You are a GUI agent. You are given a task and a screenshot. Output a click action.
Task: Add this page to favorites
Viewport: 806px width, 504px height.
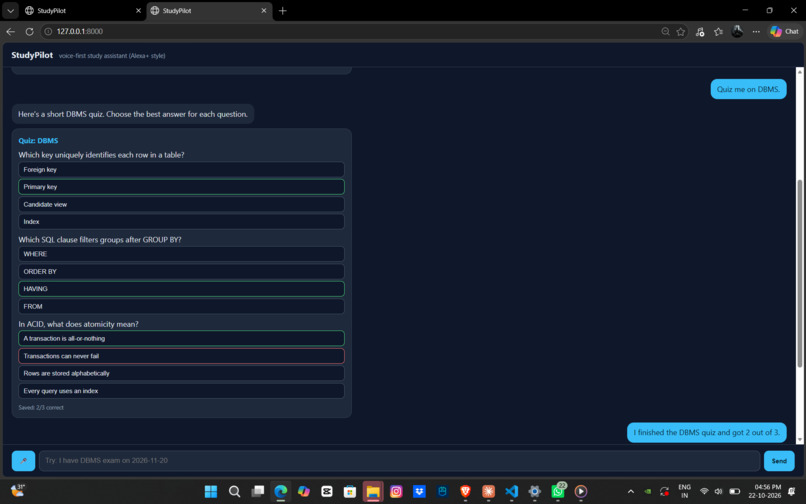coord(681,31)
